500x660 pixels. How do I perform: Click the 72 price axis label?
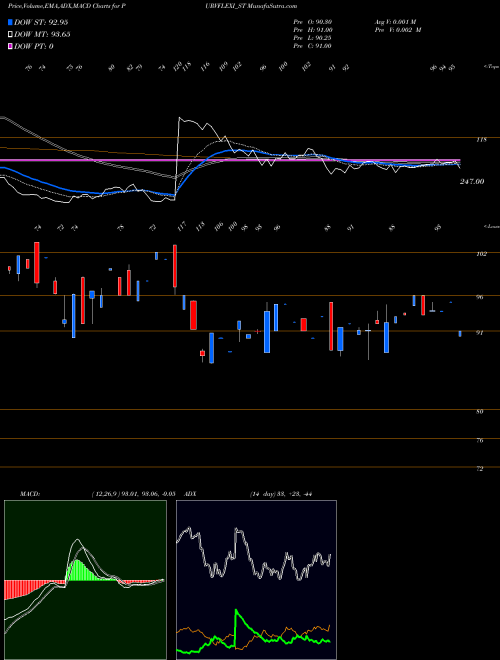(x=480, y=468)
